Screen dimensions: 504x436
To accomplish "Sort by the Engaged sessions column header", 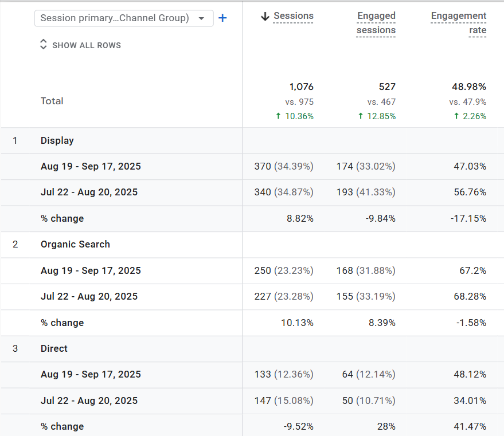I will pos(376,23).
